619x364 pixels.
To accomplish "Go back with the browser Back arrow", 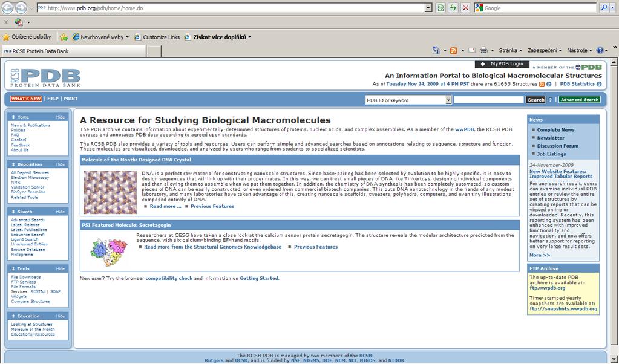I will click(x=7, y=7).
